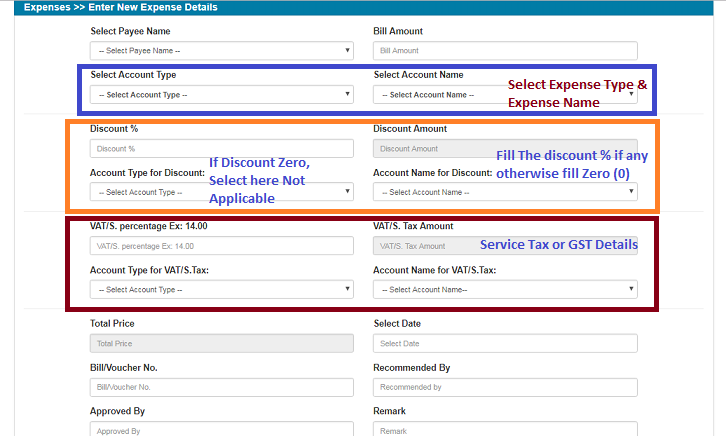Click the Approved By input field

pyautogui.click(x=221, y=430)
